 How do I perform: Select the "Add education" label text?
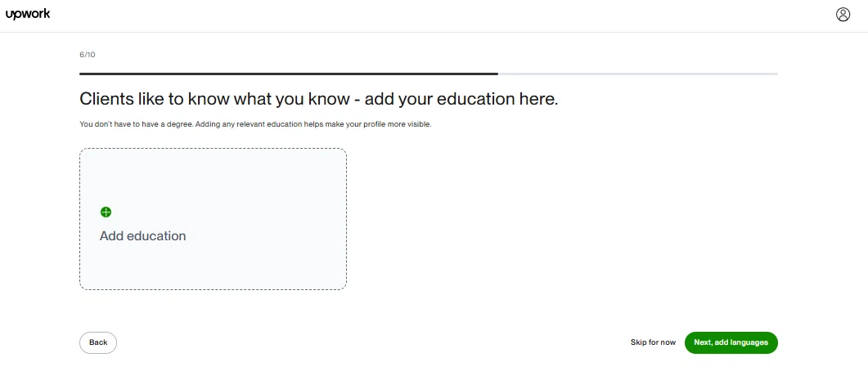coord(143,236)
